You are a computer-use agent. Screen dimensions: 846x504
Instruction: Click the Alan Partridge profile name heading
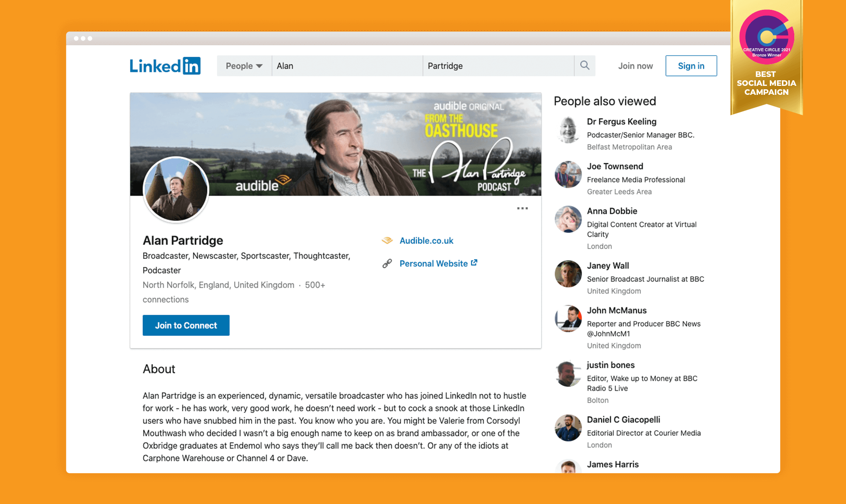tap(182, 240)
